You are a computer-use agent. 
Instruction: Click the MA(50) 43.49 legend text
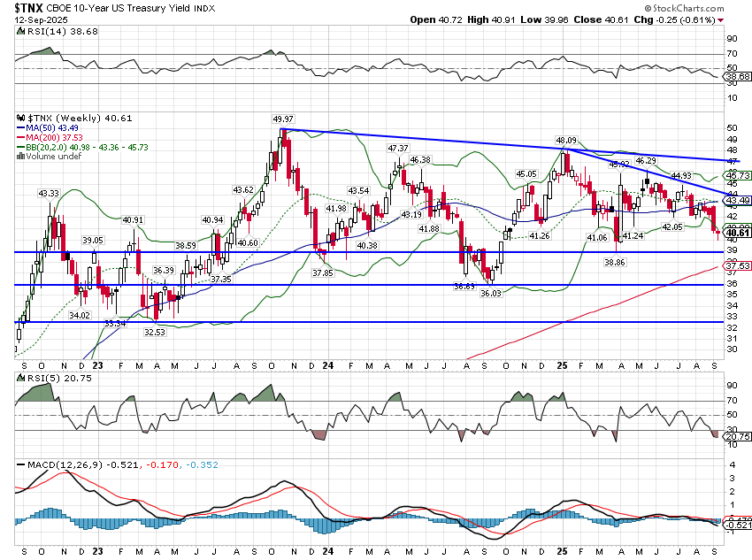pyautogui.click(x=52, y=128)
